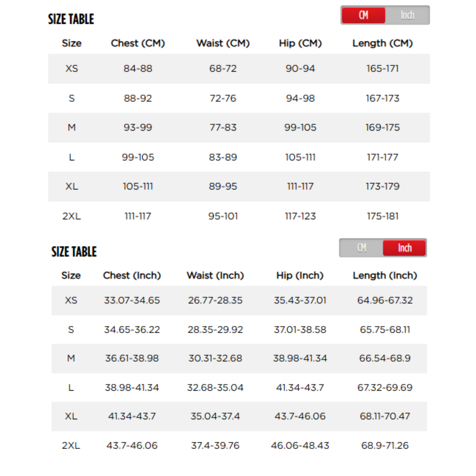This screenshot has height=476, width=476.
Task: Click the Waist (CM) column header
Action: point(223,43)
